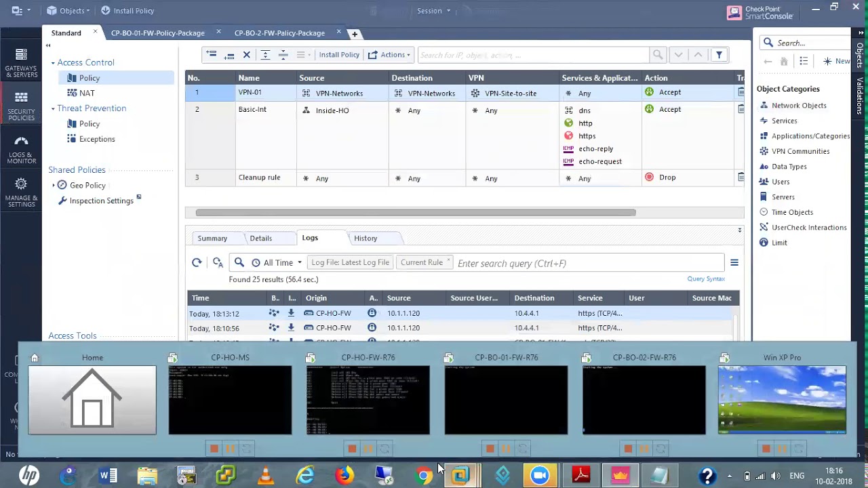Jump to next search match arrow
The width and height of the screenshot is (868, 488).
click(x=678, y=55)
